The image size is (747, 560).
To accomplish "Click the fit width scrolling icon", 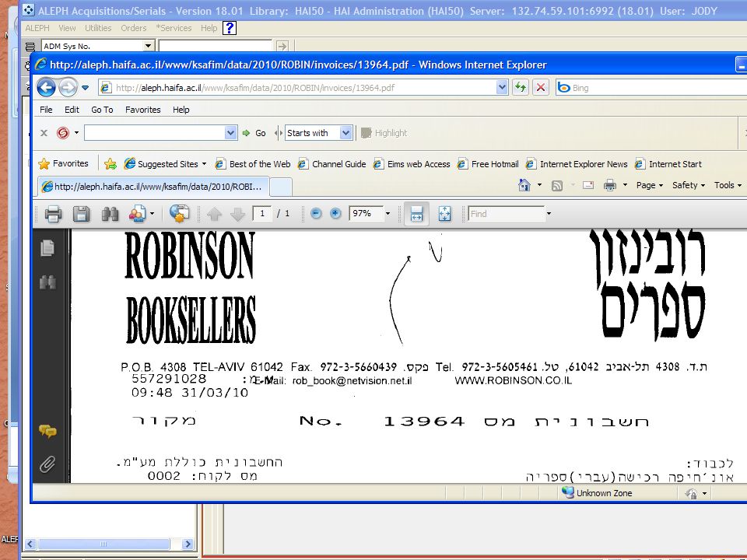I will point(416,214).
